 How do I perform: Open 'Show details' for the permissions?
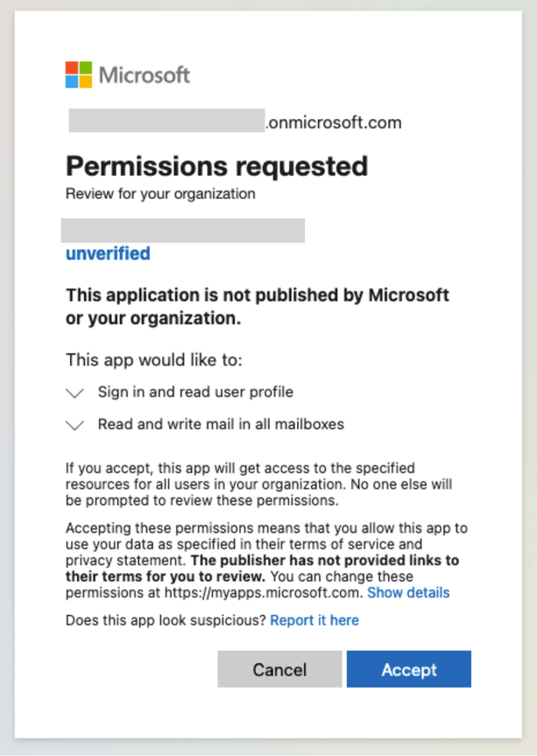coord(408,593)
